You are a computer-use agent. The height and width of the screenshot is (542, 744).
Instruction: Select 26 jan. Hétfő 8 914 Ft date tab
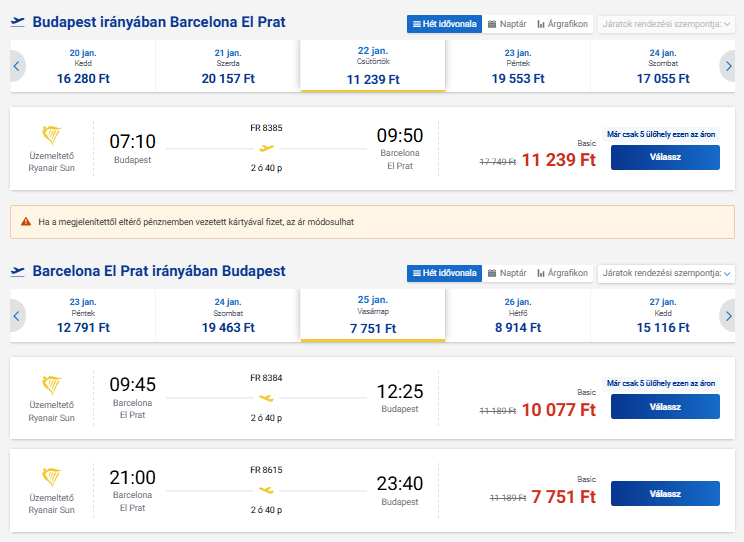click(x=517, y=316)
